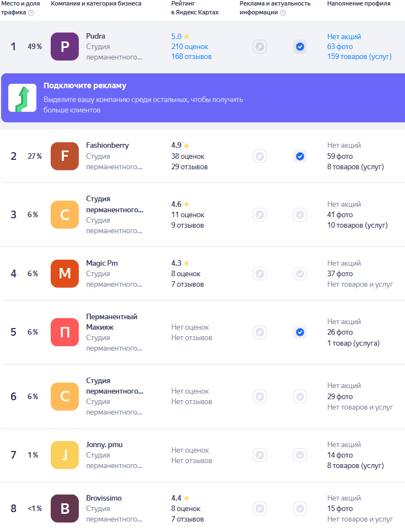Click Fashionberry's brown F avatar
The width and height of the screenshot is (405, 532).
[x=65, y=156]
